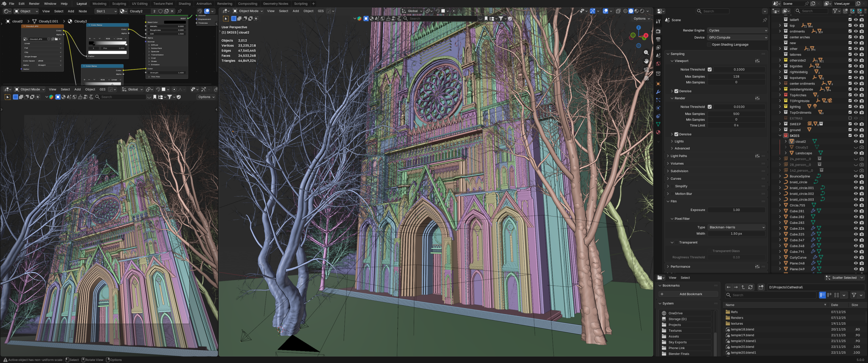
Task: Create new folder in file browser
Action: [761, 287]
